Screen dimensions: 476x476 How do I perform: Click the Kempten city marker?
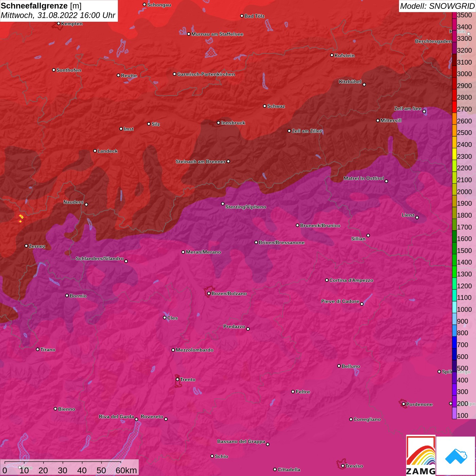tap(58, 23)
